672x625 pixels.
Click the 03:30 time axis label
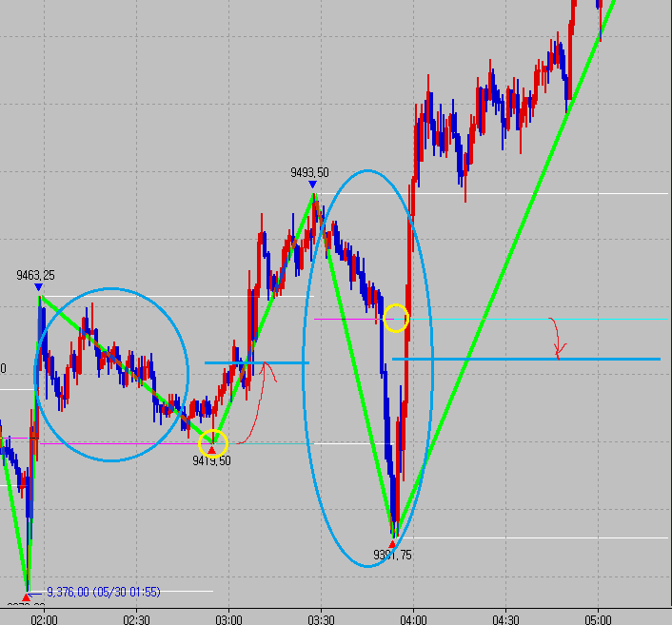click(321, 616)
